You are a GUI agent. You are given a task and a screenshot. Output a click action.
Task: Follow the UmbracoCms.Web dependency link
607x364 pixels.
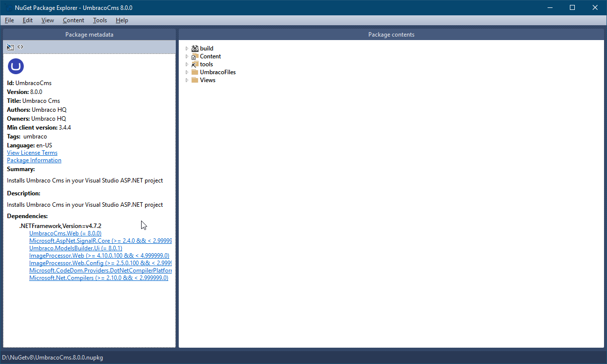pyautogui.click(x=65, y=233)
